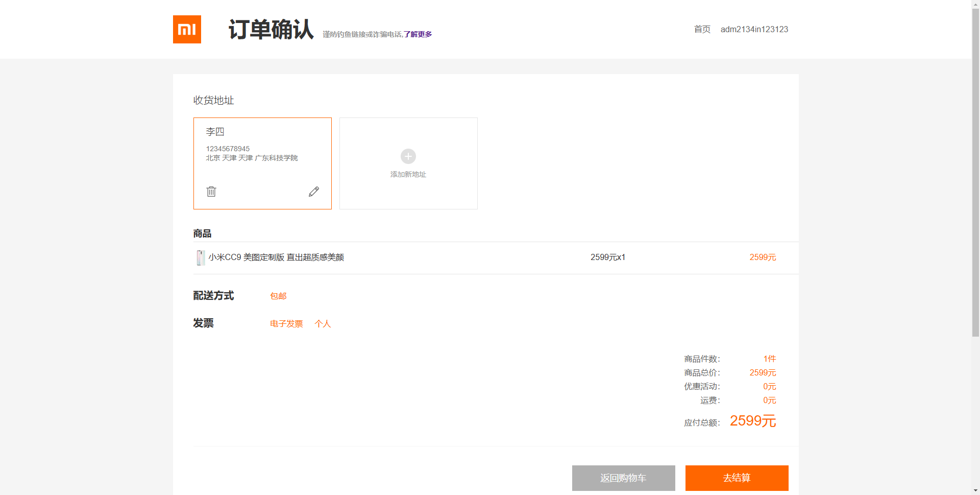Select the 李四 address card

pyautogui.click(x=262, y=163)
